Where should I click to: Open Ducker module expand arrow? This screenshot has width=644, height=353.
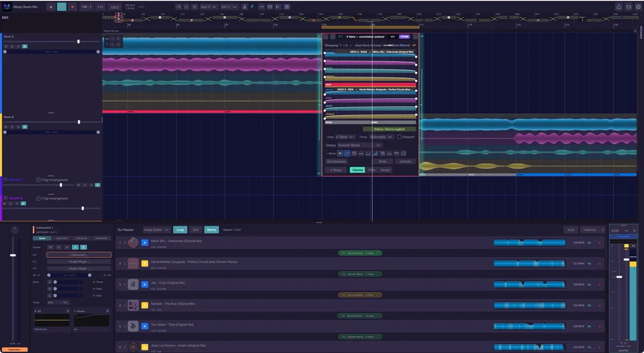[107, 311]
